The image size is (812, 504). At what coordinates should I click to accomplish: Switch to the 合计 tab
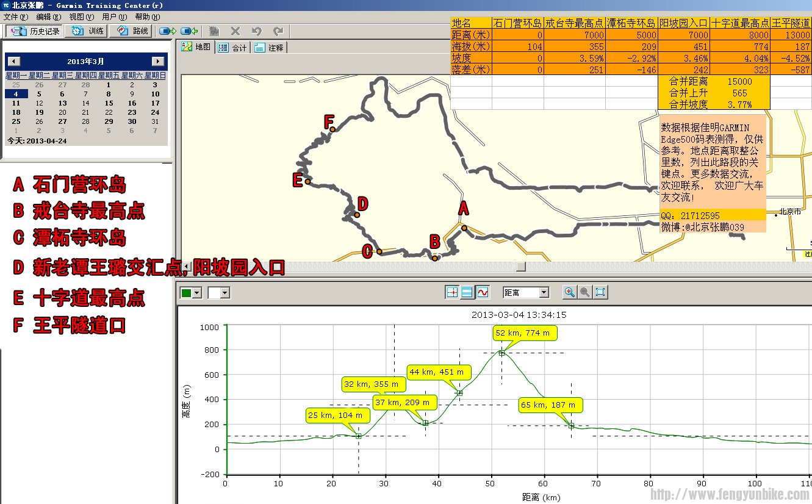(x=233, y=48)
